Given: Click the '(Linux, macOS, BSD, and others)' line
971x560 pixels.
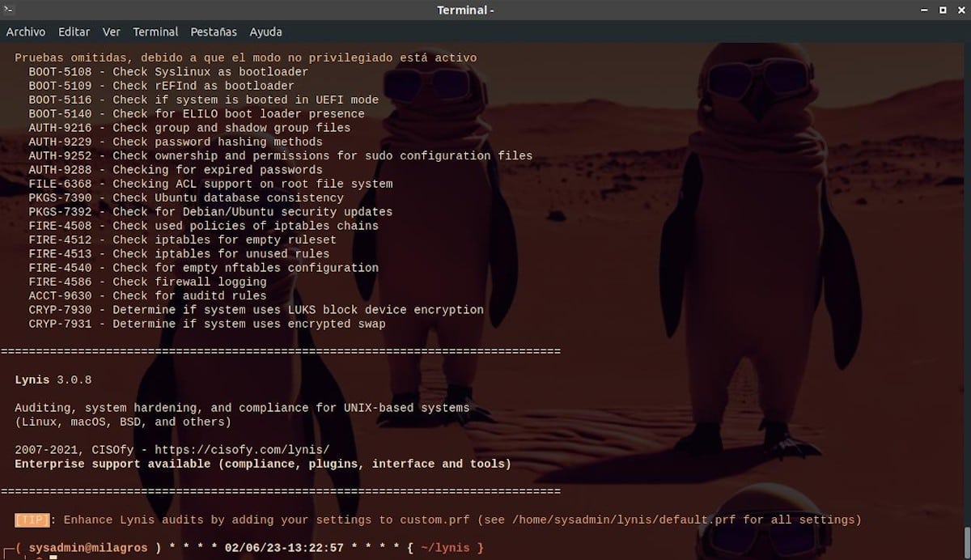Looking at the screenshot, I should point(123,422).
